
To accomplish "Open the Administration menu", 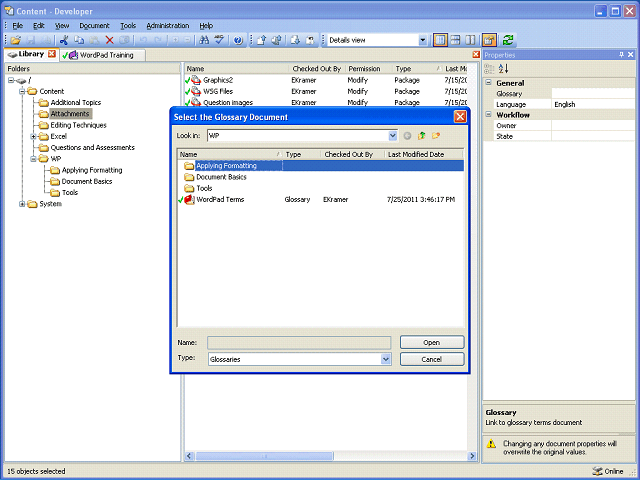I will tap(168, 26).
